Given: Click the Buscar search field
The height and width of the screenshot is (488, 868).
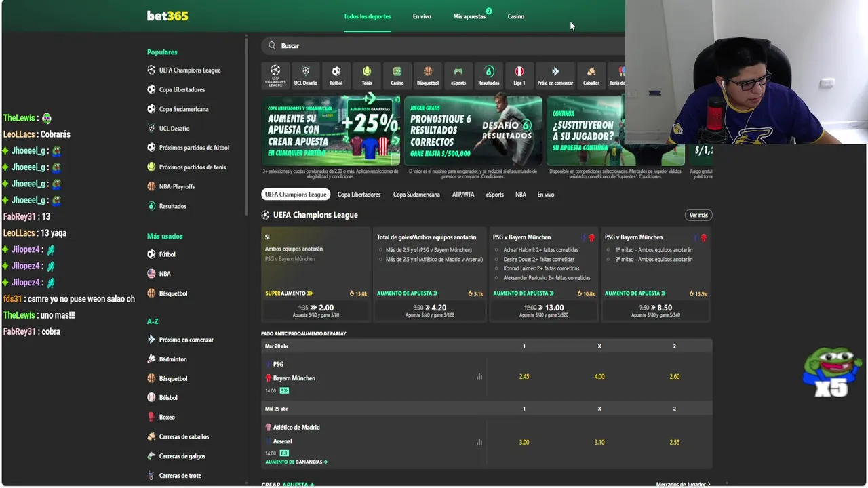Looking at the screenshot, I should pyautogui.click(x=443, y=45).
